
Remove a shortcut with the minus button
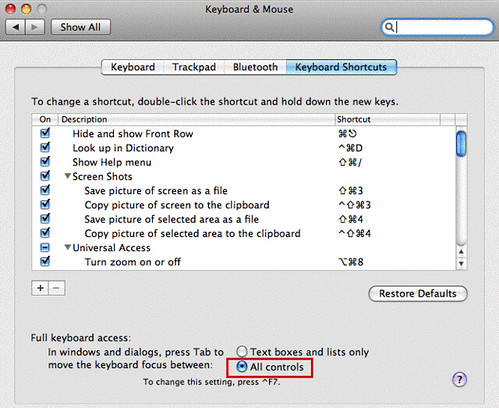(x=57, y=288)
